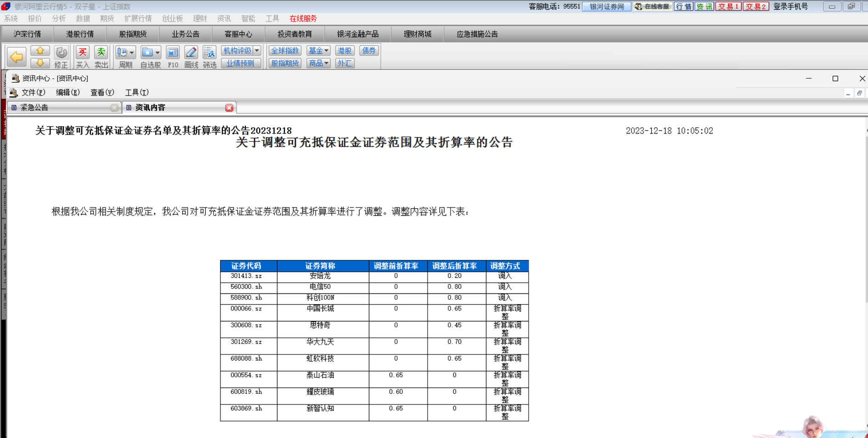Click the 中国长城 name cell
Viewport: 868px width, 438px height.
click(x=323, y=313)
